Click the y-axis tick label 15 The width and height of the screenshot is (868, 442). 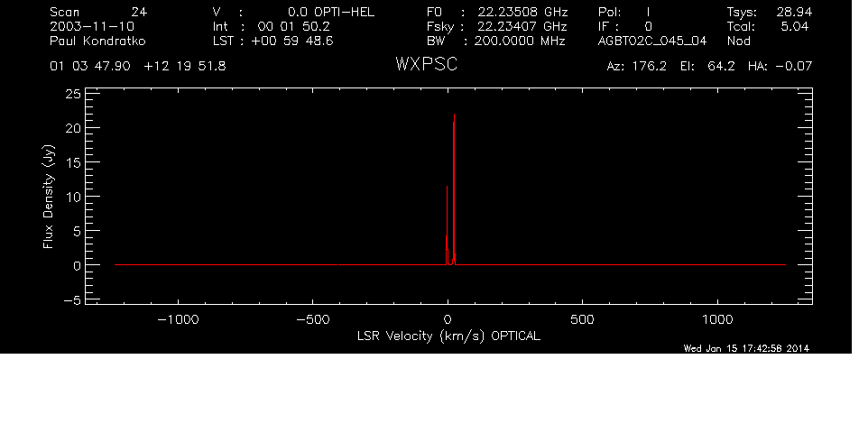74,162
